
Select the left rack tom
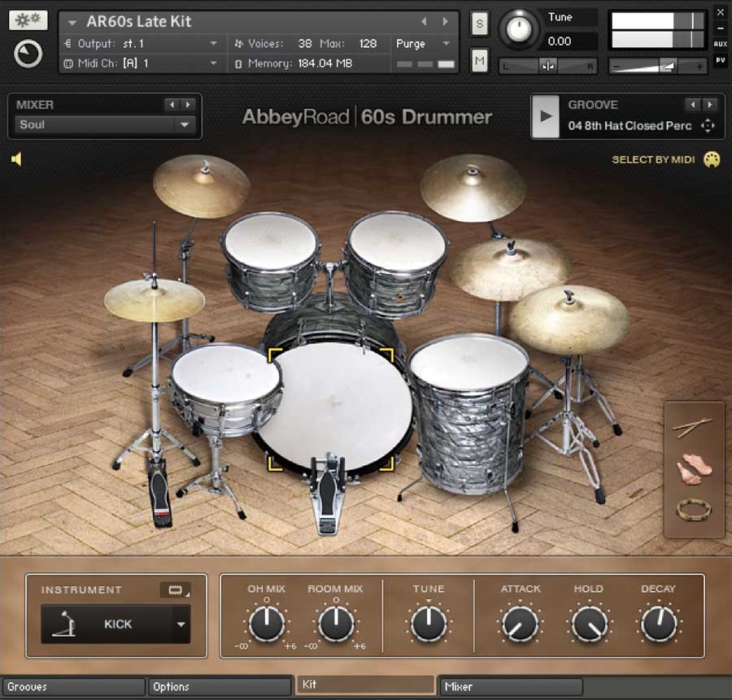(271, 260)
